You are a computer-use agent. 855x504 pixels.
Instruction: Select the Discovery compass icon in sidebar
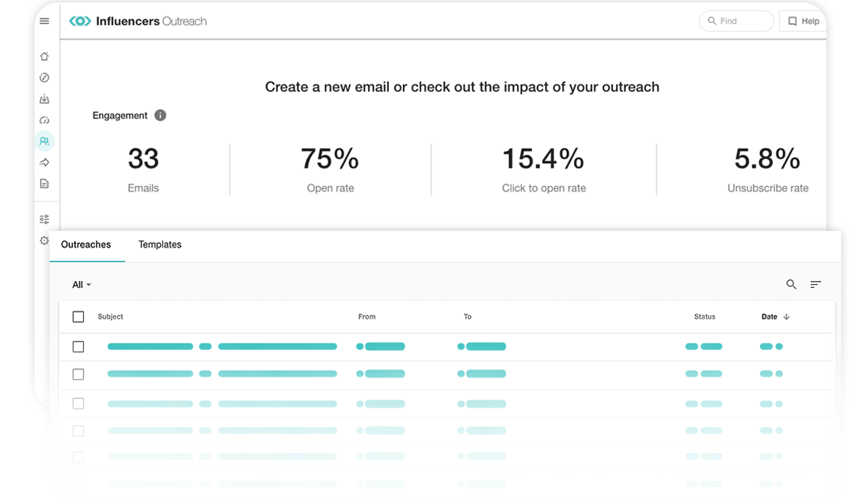tap(44, 78)
